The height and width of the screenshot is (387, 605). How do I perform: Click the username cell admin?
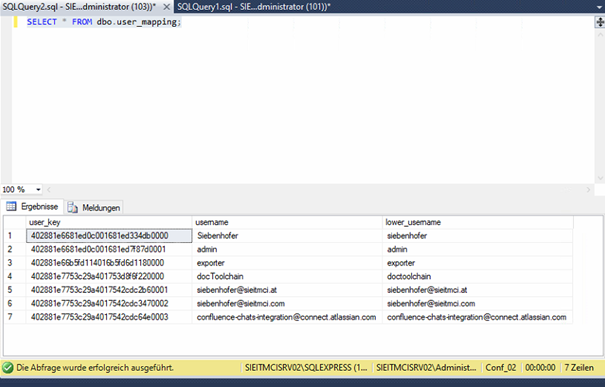pyautogui.click(x=287, y=249)
